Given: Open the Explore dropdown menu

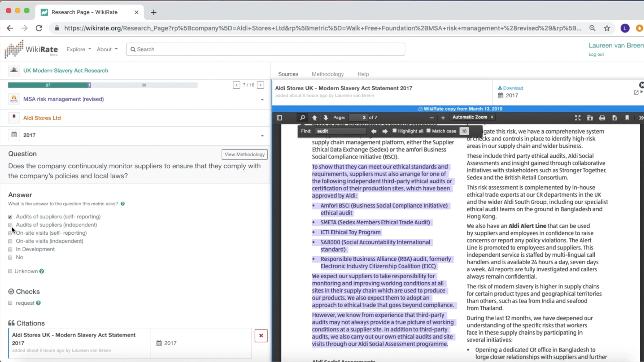Looking at the screenshot, I should tap(79, 49).
